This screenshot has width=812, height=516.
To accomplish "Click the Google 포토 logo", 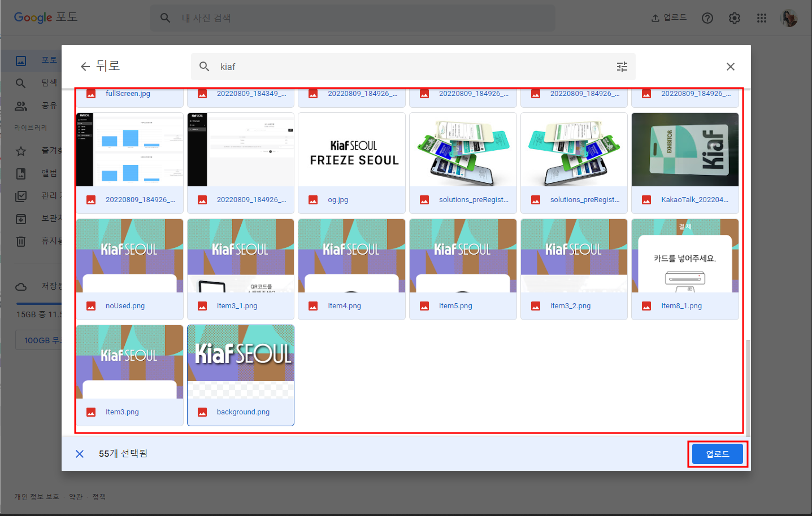I will [46, 18].
